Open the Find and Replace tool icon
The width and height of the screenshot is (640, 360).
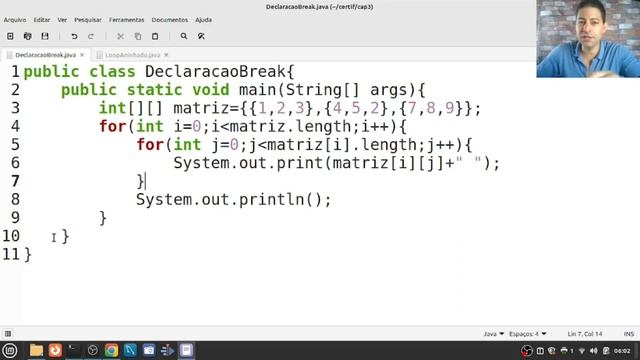pos(201,36)
